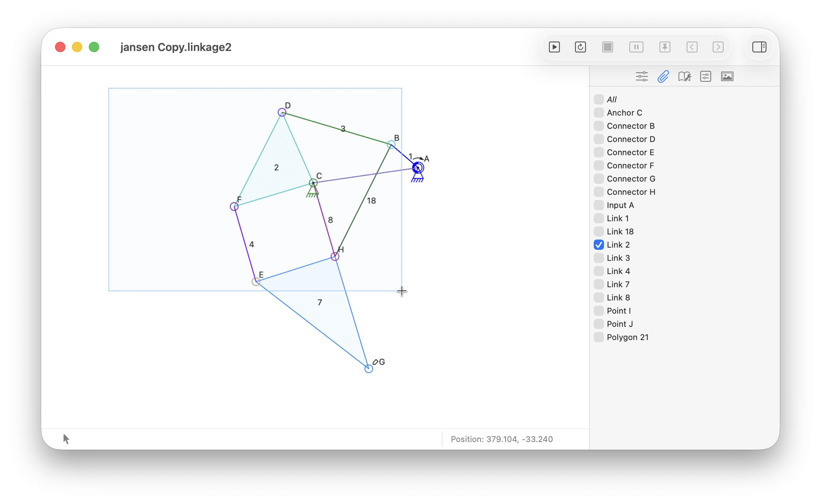Check the Link 7 checkbox
This screenshot has height=504, width=821.
[x=599, y=284]
